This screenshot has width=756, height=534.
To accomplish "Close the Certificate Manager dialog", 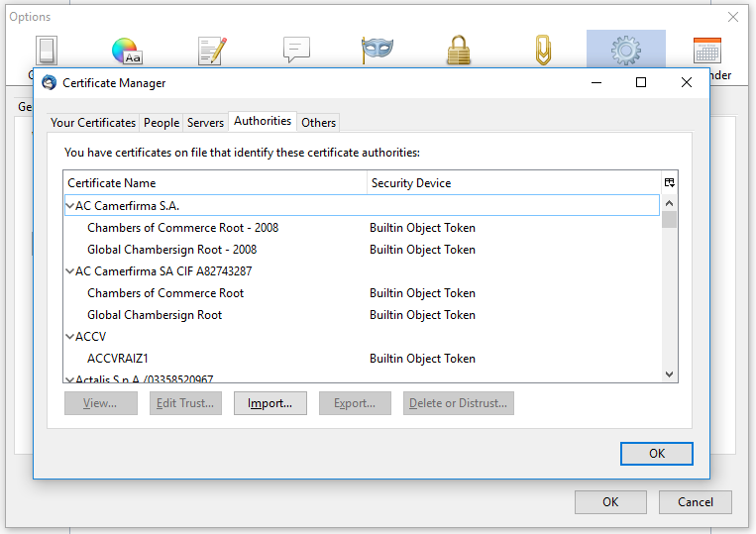I will 687,82.
